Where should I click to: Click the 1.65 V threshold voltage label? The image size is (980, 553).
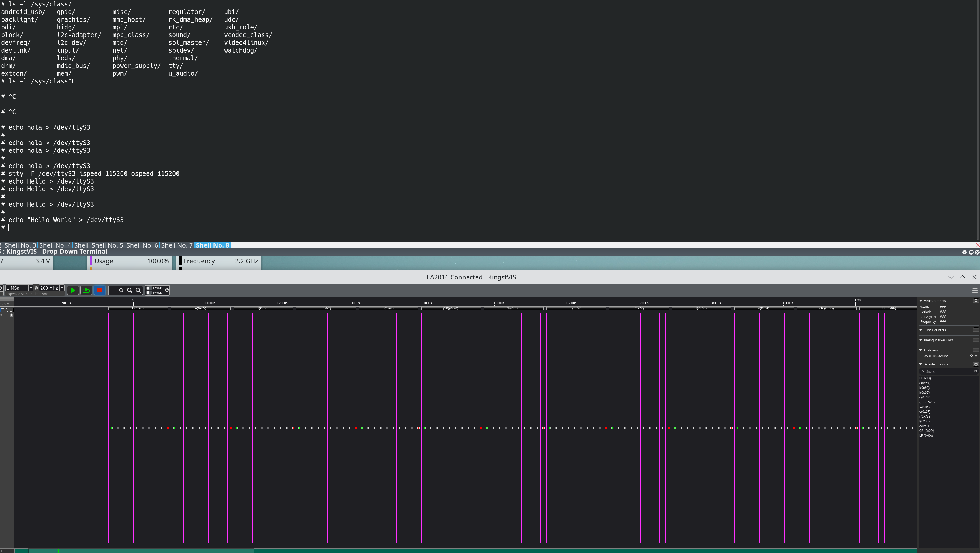5,304
